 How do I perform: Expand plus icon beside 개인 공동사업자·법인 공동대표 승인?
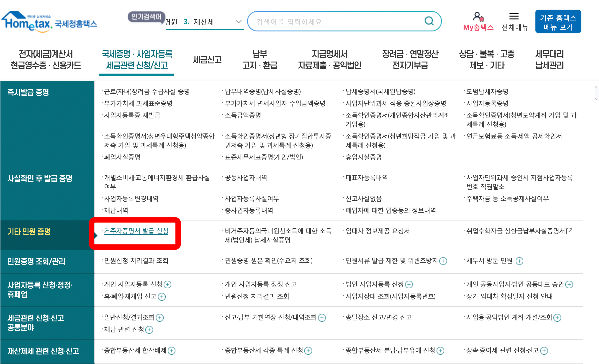tap(569, 285)
